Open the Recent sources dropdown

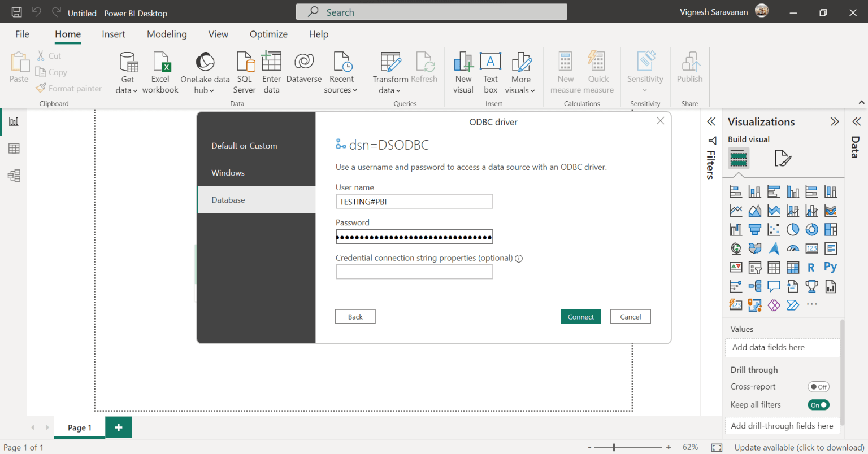341,72
